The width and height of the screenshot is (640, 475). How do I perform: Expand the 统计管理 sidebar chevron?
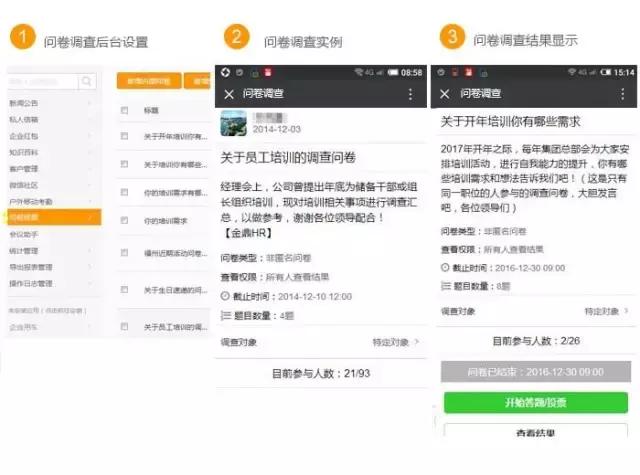pos(90,251)
